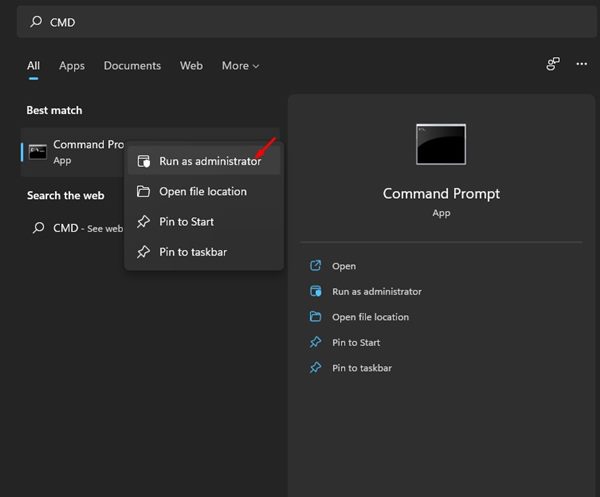This screenshot has height=497, width=600.
Task: Click the pin icon next to details Pin to Start
Action: [315, 342]
